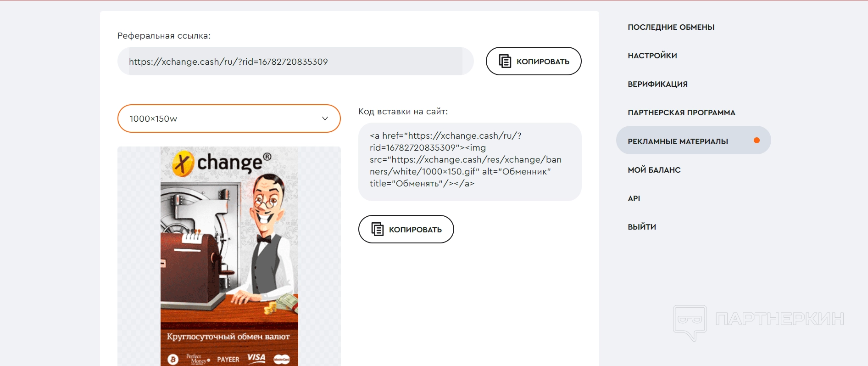Select Партнерская программа menu item
The width and height of the screenshot is (868, 366).
(x=681, y=113)
